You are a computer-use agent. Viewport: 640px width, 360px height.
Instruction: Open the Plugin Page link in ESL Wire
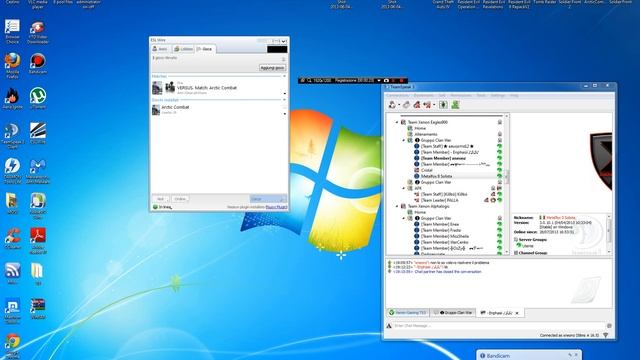[276, 207]
